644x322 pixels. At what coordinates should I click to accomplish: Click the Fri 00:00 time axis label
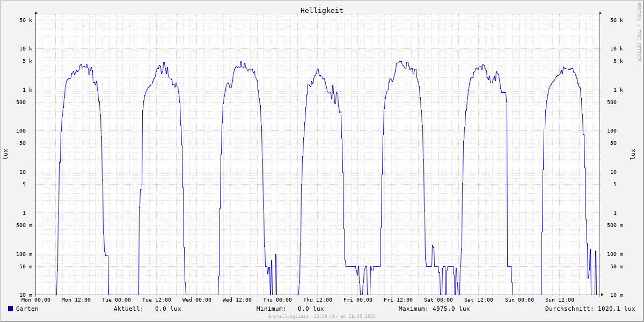click(358, 300)
